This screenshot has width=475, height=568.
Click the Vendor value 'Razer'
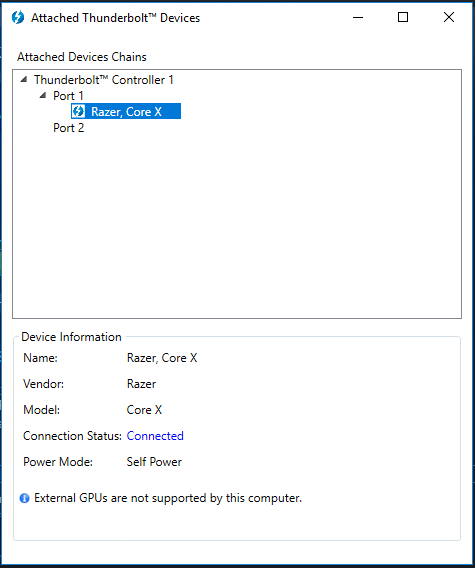[141, 384]
